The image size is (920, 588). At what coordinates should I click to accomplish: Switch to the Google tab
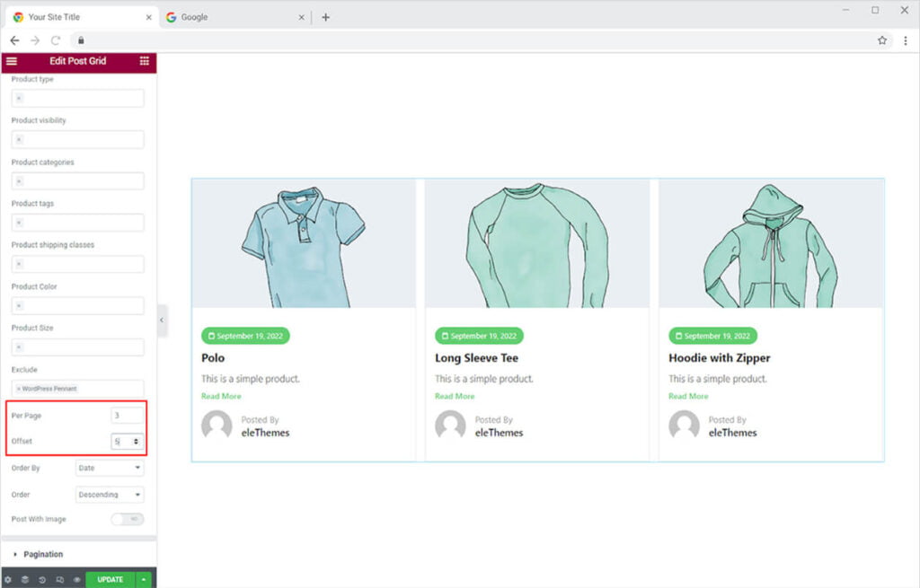pyautogui.click(x=194, y=17)
